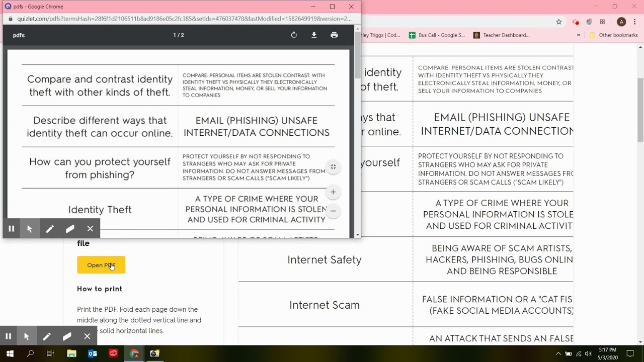The width and height of the screenshot is (644, 362).
Task: Open the Chrome profile avatar "A"
Action: pos(621,22)
